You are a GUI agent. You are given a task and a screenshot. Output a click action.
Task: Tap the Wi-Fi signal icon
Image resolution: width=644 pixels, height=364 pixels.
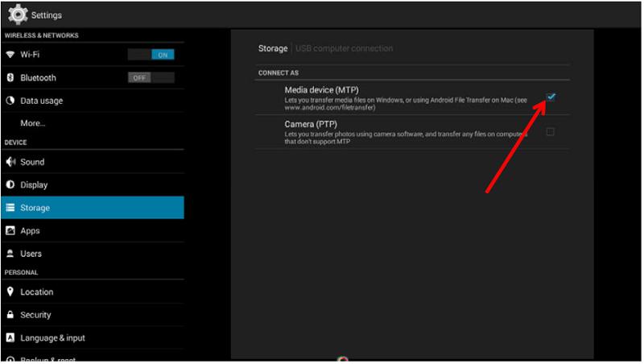tap(10, 55)
